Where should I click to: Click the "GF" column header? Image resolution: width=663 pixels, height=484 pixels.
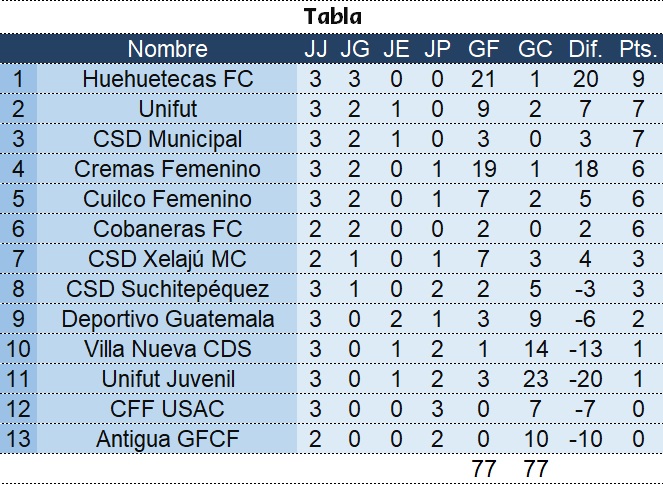tap(484, 49)
